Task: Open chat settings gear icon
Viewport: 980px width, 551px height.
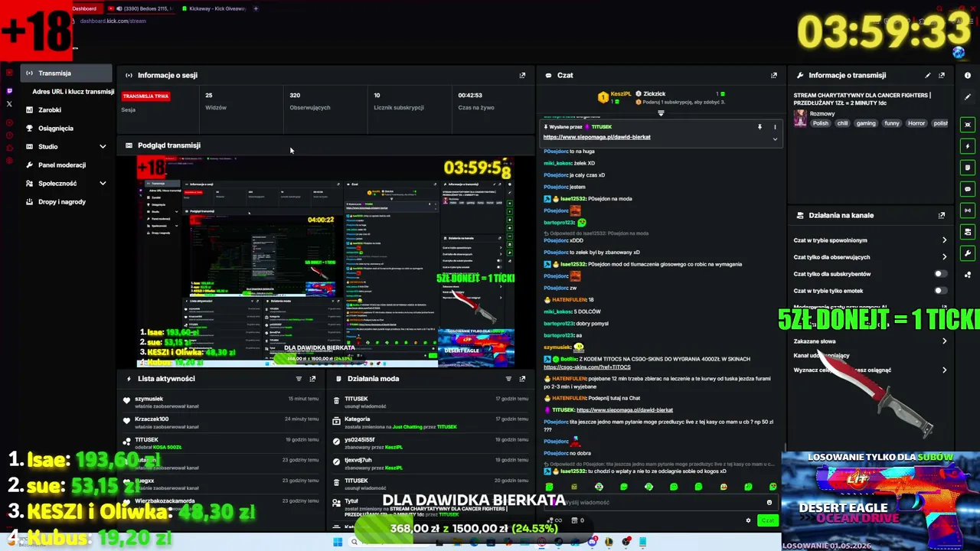Action: (x=748, y=520)
